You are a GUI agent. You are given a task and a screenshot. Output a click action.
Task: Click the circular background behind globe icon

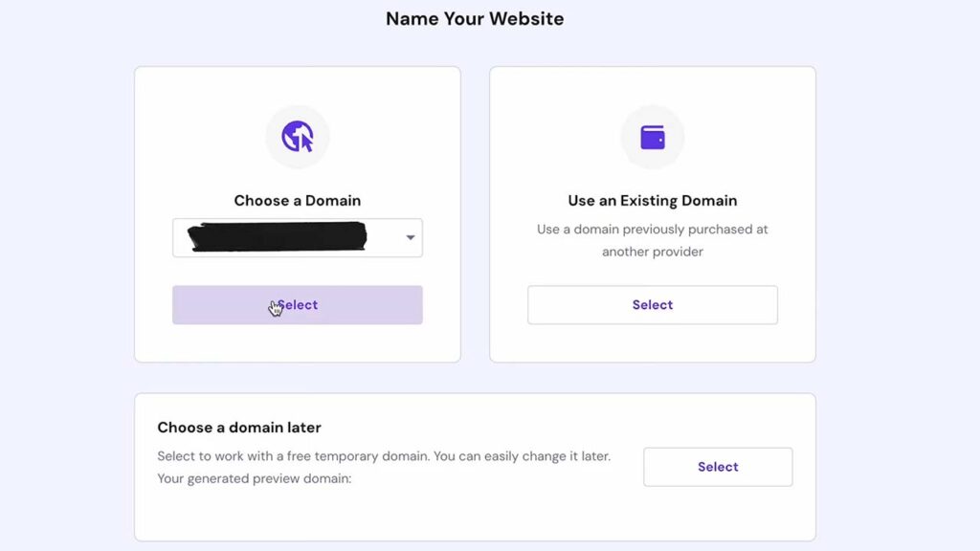(x=298, y=137)
